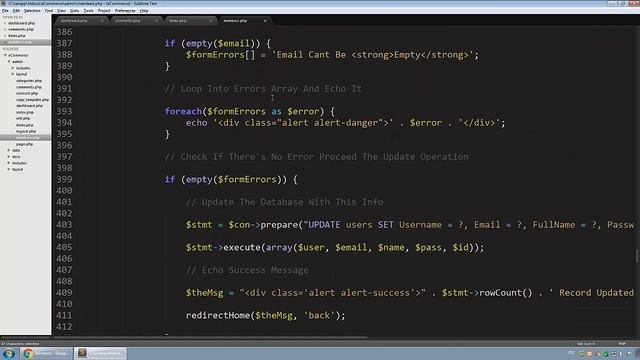Open init.php in the folder tree
This screenshot has width=640, height=360.
tap(23, 118)
